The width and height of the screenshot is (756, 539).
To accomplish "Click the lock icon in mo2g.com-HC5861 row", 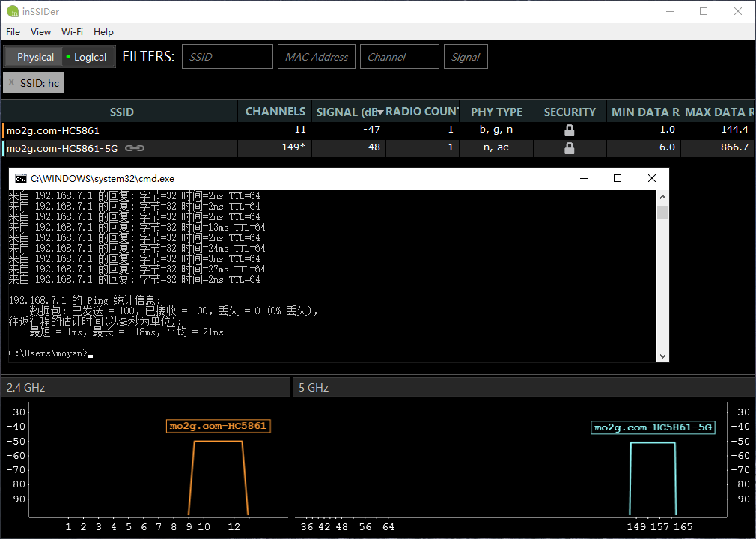I will 570,130.
